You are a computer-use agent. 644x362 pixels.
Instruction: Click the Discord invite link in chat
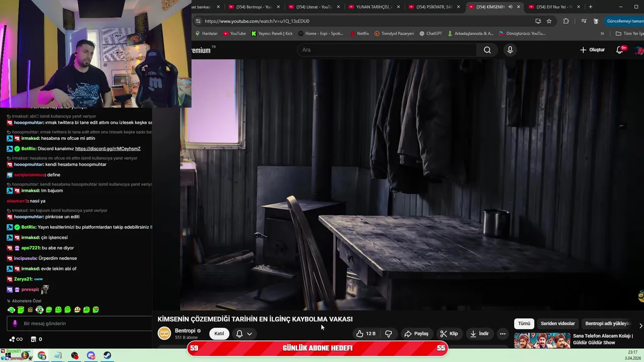(108, 149)
